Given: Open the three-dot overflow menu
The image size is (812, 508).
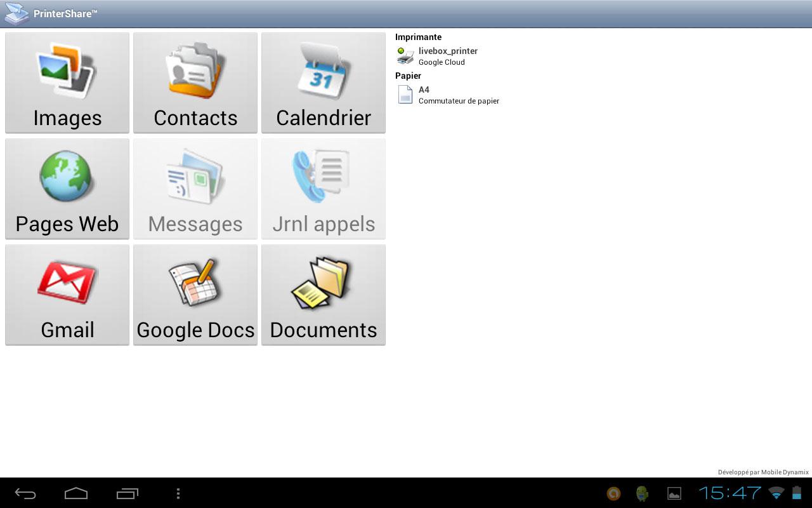Looking at the screenshot, I should 178,493.
